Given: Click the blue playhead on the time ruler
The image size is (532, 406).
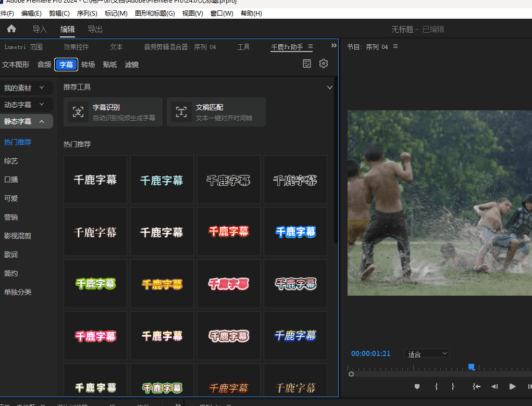Looking at the screenshot, I should point(471,367).
